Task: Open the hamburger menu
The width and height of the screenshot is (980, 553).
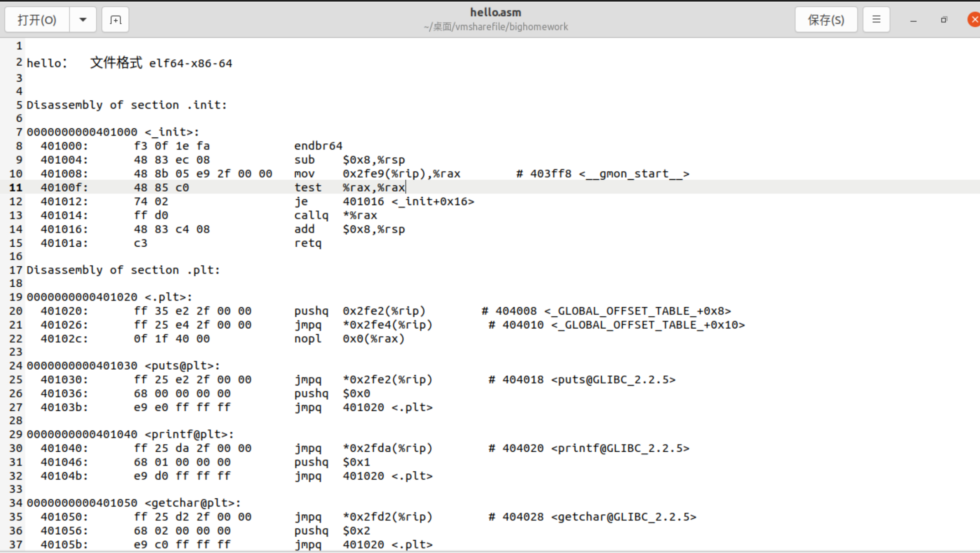Action: pos(876,20)
